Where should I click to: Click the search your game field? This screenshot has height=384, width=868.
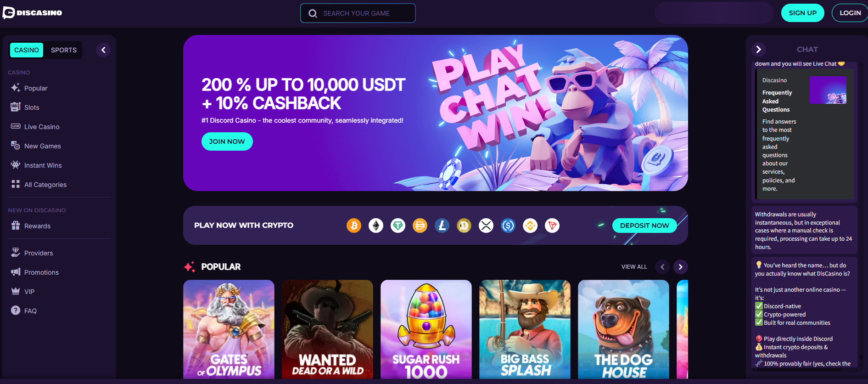click(358, 13)
